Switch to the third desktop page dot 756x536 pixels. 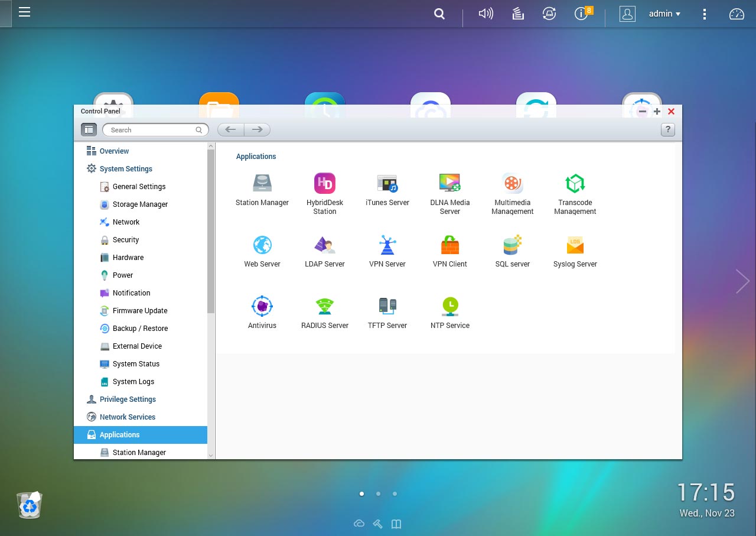click(x=395, y=493)
